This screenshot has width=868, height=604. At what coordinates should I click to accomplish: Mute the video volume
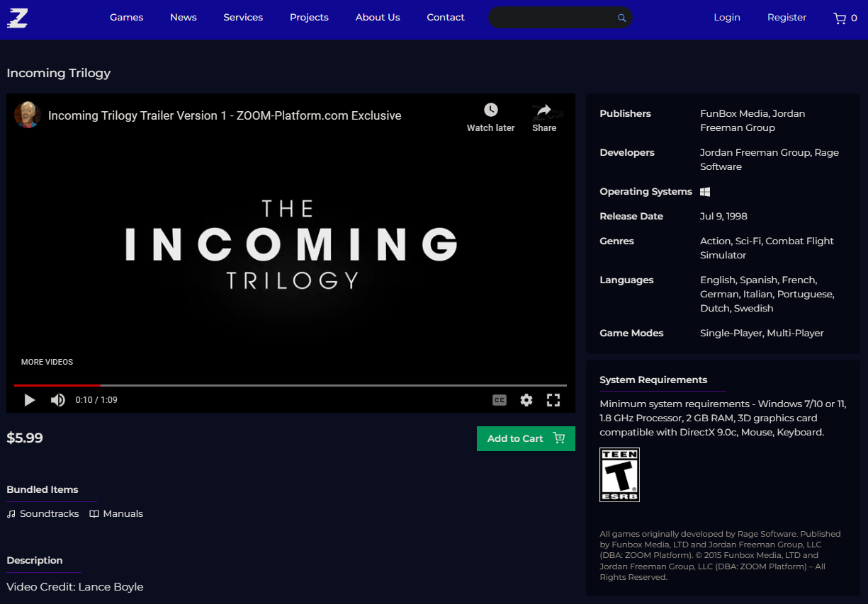(x=58, y=400)
